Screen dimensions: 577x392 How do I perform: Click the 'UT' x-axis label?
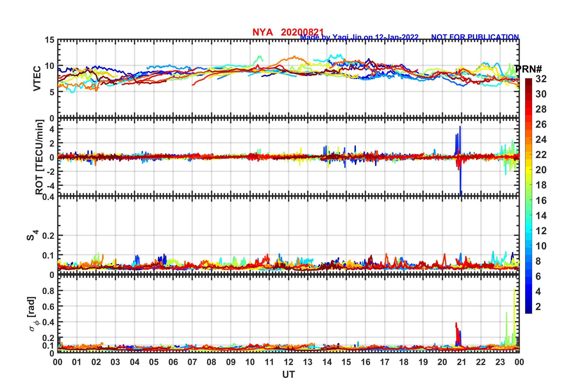(x=288, y=375)
